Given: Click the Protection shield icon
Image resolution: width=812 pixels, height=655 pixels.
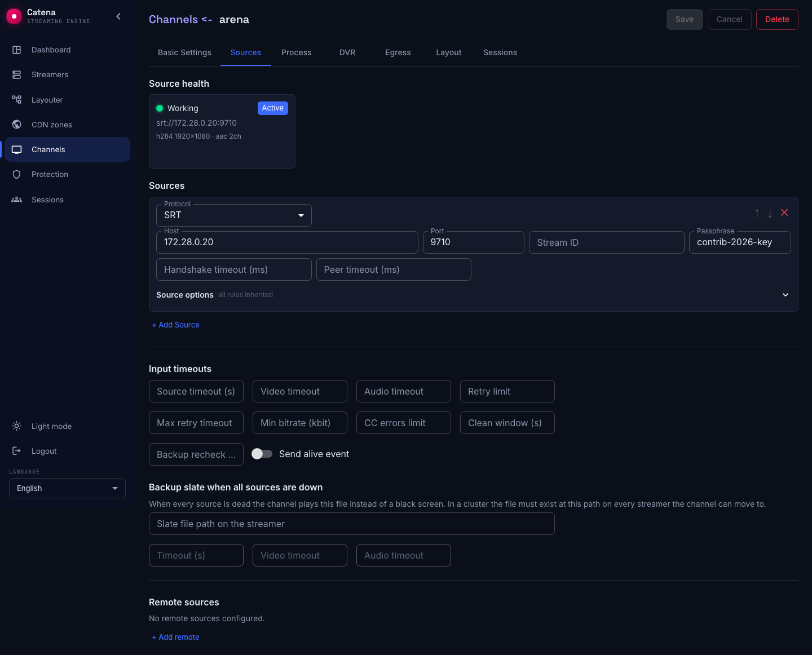Looking at the screenshot, I should (x=17, y=174).
